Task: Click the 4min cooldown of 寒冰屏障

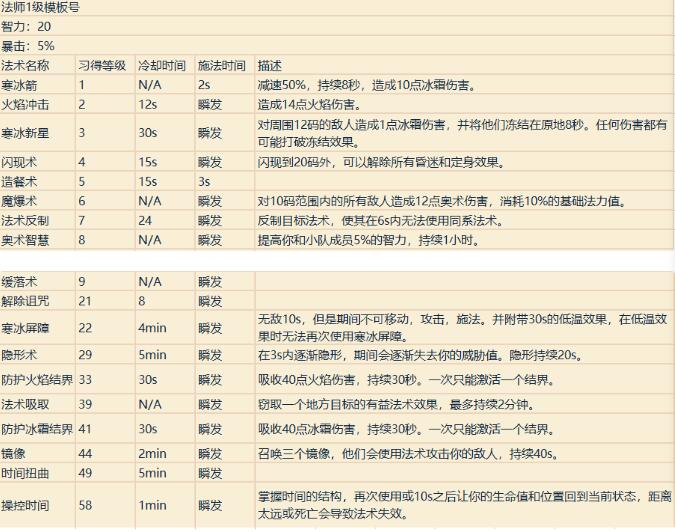Action: tap(152, 328)
